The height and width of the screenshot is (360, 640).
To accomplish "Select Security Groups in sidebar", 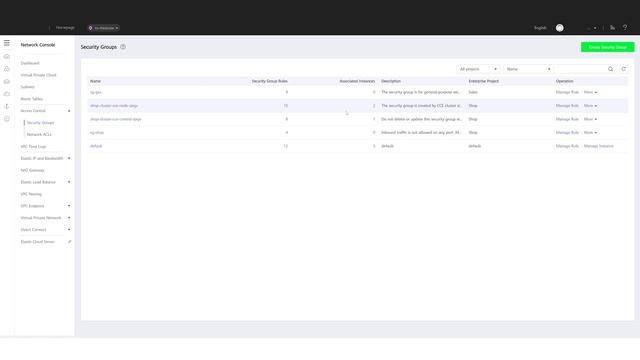I will click(x=40, y=122).
